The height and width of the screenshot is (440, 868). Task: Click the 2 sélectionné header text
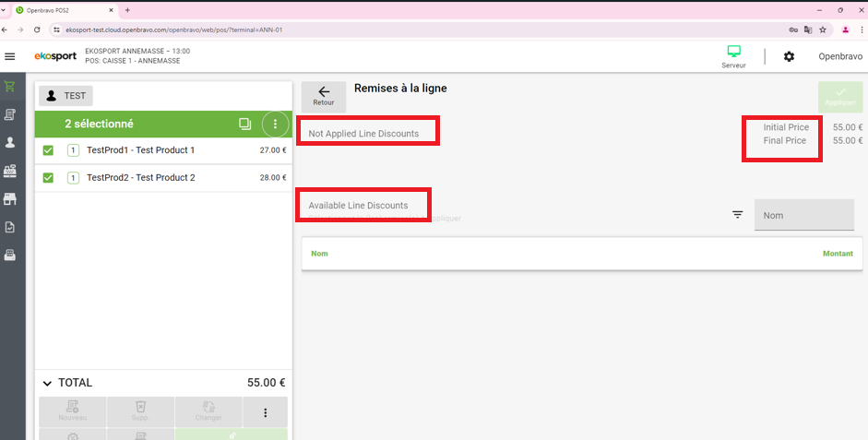click(x=99, y=124)
